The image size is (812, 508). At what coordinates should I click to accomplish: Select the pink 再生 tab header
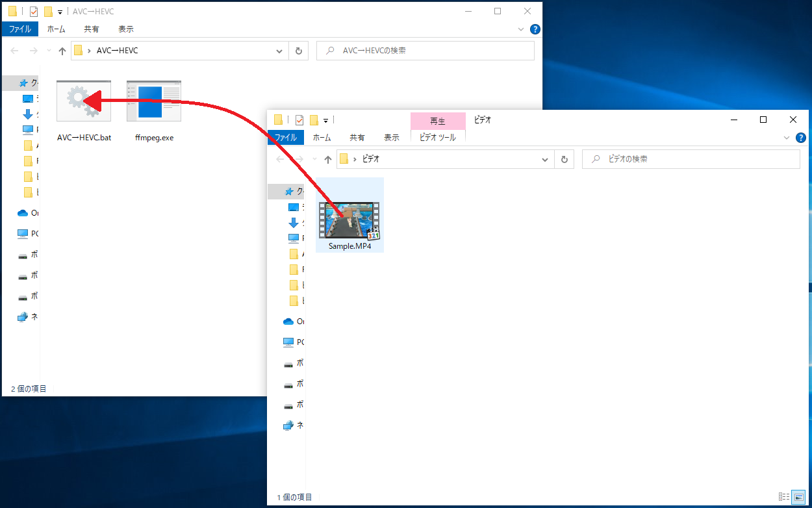point(438,121)
